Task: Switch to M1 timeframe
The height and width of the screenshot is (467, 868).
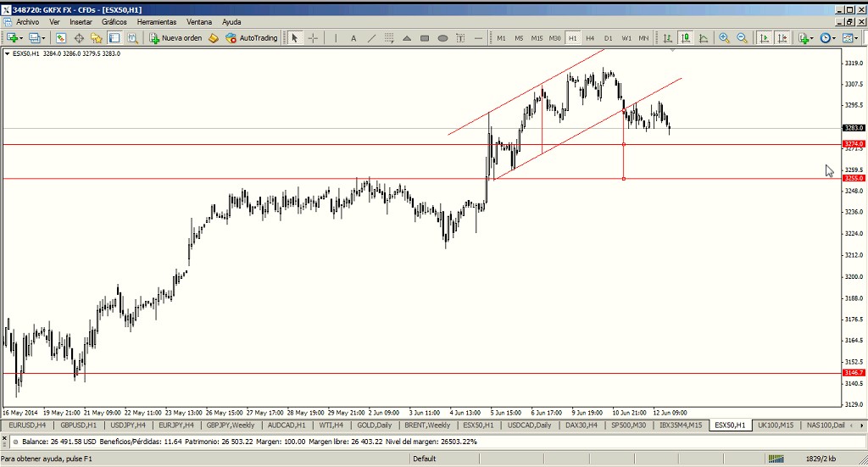Action: [x=501, y=37]
